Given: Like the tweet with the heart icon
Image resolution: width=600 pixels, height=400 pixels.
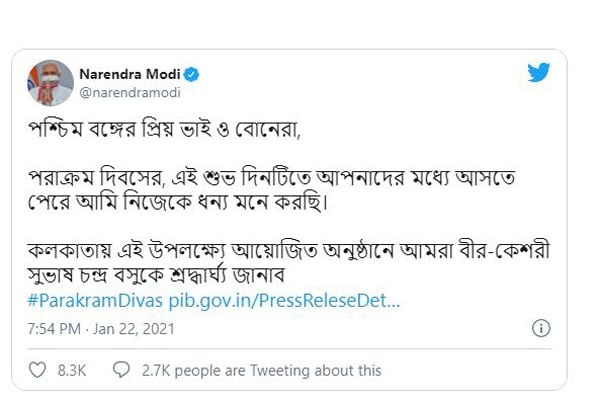Looking at the screenshot, I should [x=39, y=370].
